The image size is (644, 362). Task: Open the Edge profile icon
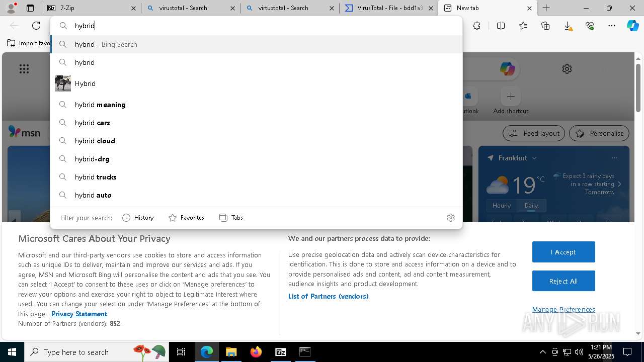11,8
